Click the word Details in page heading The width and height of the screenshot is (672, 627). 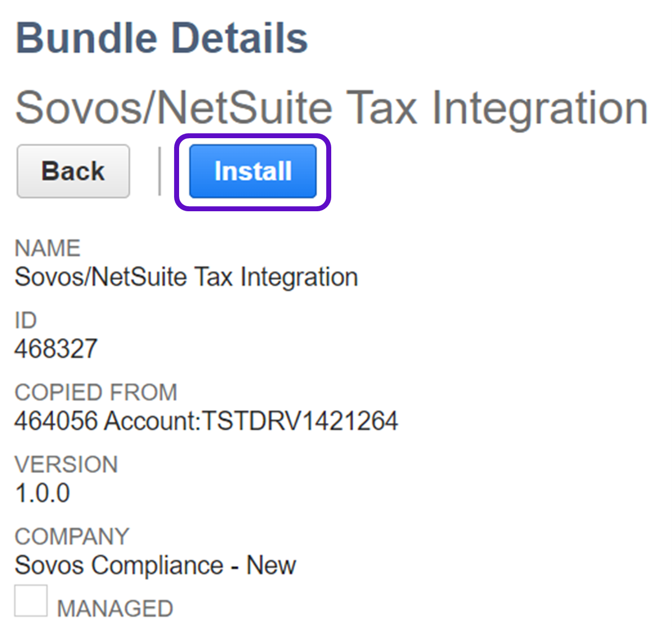click(239, 38)
